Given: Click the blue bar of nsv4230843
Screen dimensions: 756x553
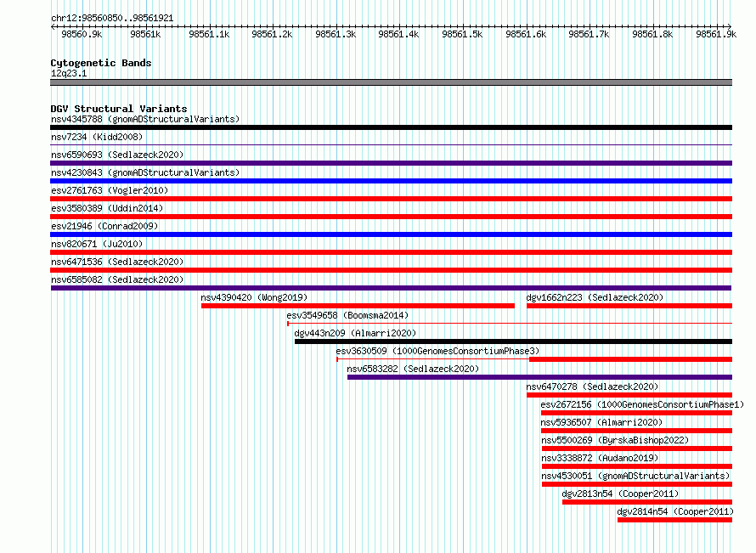Looking at the screenshot, I should 391,181.
